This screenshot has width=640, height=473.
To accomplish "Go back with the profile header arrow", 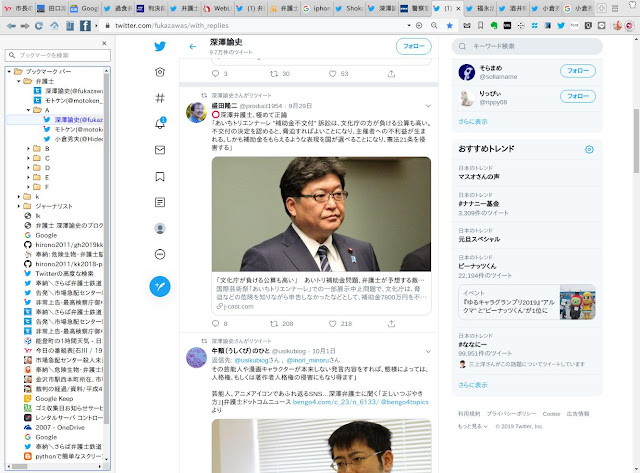I will (193, 47).
